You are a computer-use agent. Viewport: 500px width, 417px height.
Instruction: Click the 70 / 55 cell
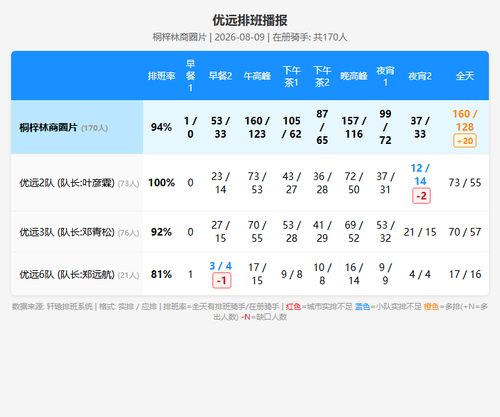pos(257,232)
